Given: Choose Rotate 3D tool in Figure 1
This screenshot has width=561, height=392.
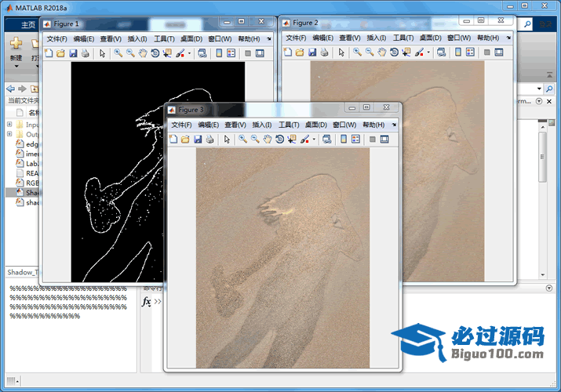Looking at the screenshot, I should pos(155,53).
